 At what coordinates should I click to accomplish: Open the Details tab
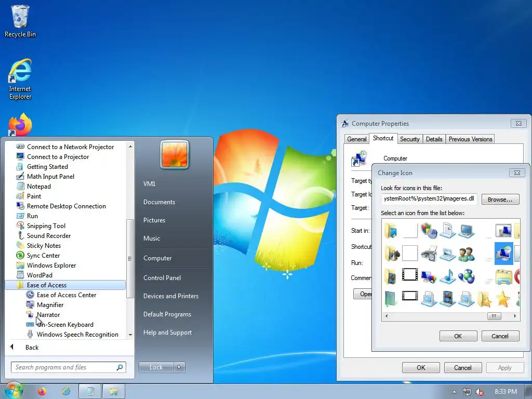coord(434,139)
